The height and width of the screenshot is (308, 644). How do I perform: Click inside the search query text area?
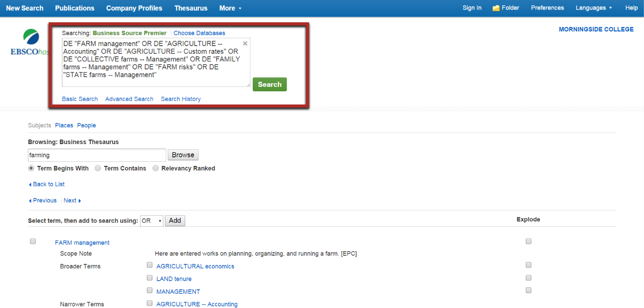156,62
